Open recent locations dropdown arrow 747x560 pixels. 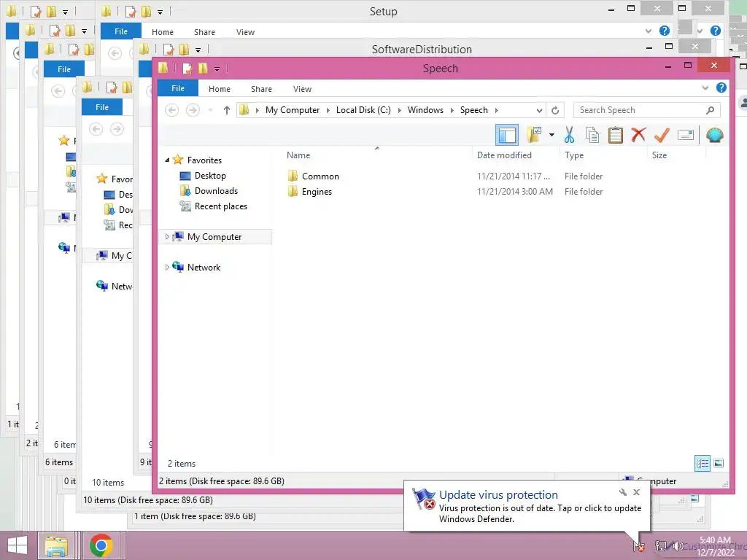(210, 111)
